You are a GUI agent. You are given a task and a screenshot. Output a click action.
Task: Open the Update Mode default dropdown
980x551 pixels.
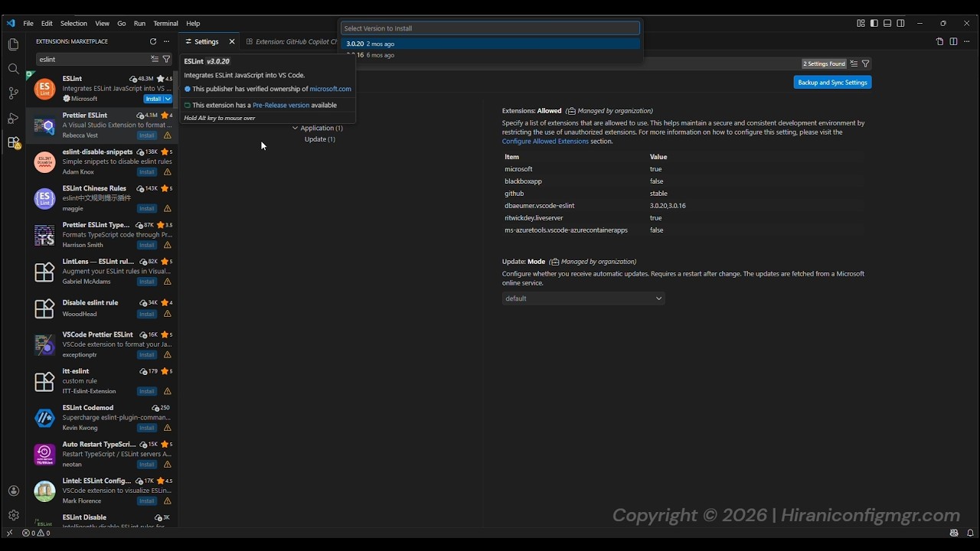(x=583, y=298)
